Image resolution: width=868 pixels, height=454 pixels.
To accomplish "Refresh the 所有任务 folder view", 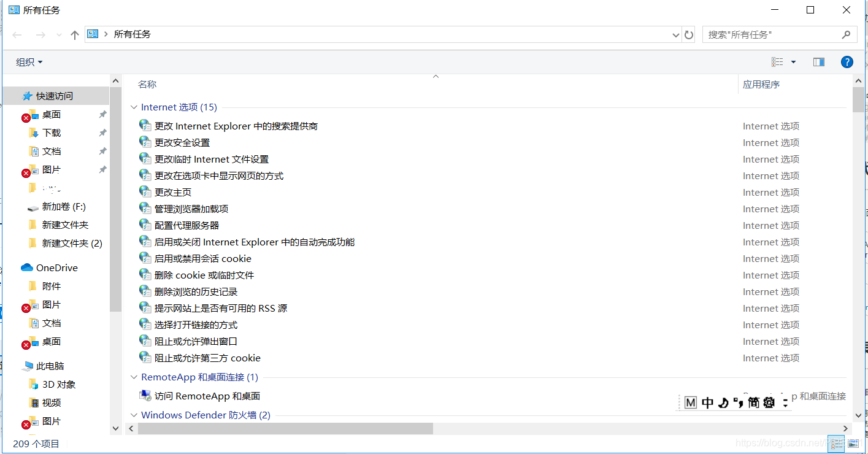I will [689, 35].
